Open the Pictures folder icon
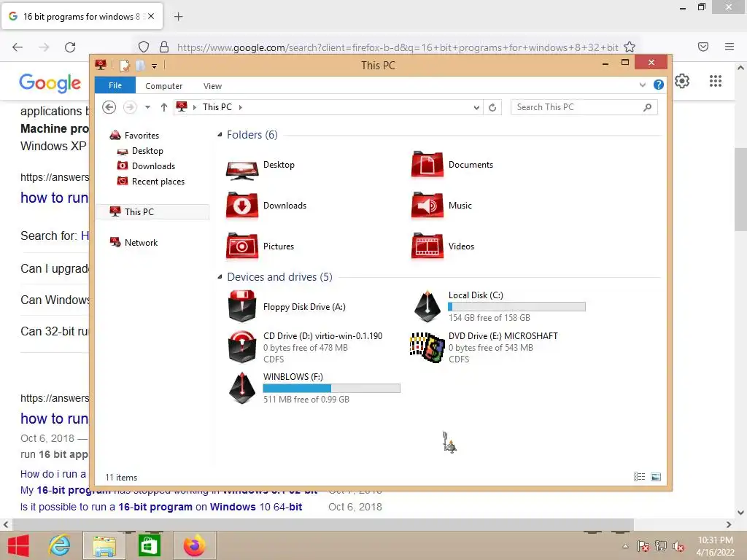 click(242, 246)
